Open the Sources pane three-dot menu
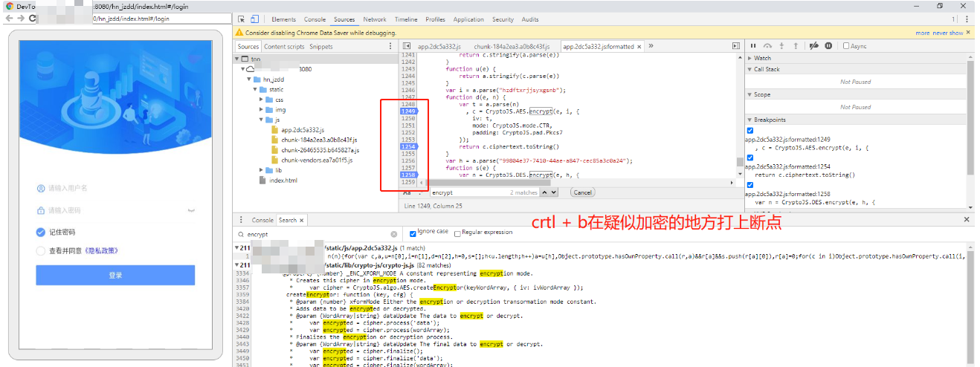Image resolution: width=980 pixels, height=367 pixels. (391, 46)
